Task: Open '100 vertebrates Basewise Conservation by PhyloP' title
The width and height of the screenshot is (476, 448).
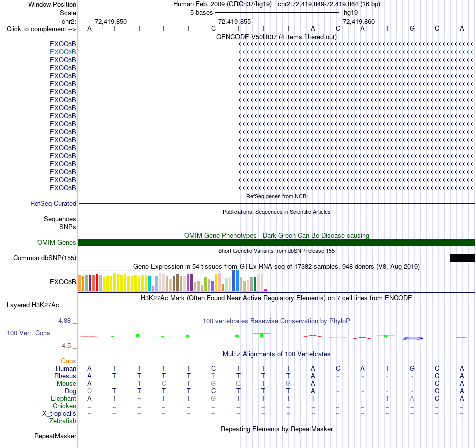Action: 276,321
